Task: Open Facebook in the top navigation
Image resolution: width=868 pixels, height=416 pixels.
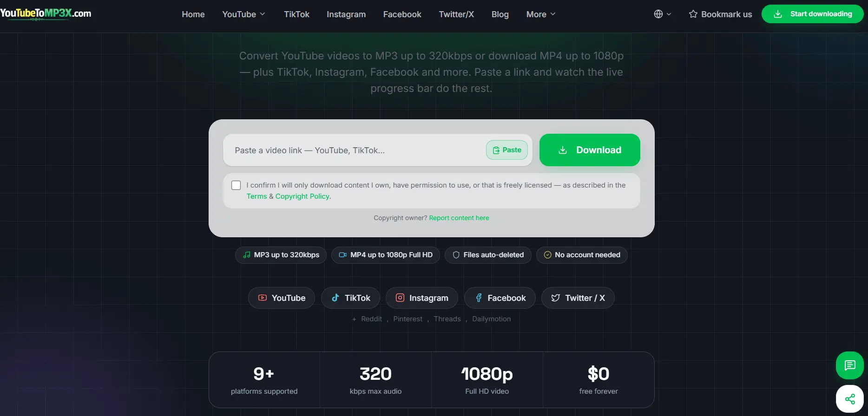Action: point(402,14)
